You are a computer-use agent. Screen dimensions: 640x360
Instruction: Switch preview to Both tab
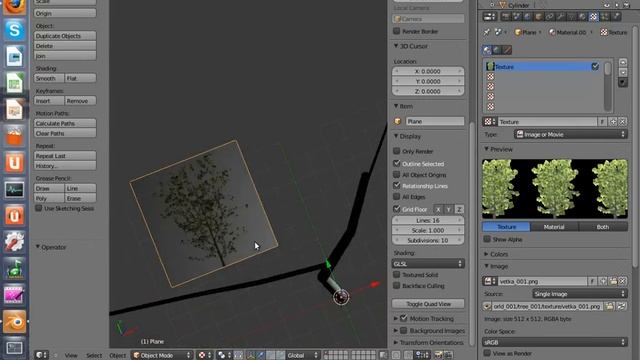[603, 227]
